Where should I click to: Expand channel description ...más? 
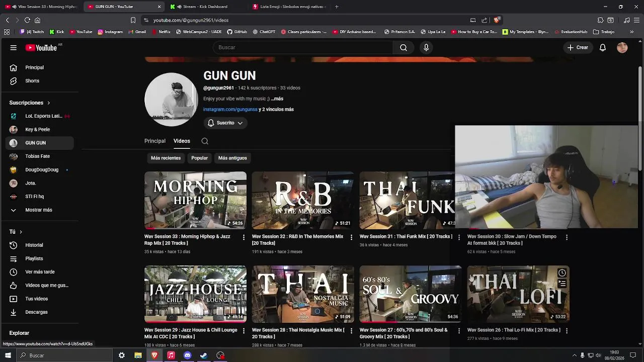coord(277,99)
